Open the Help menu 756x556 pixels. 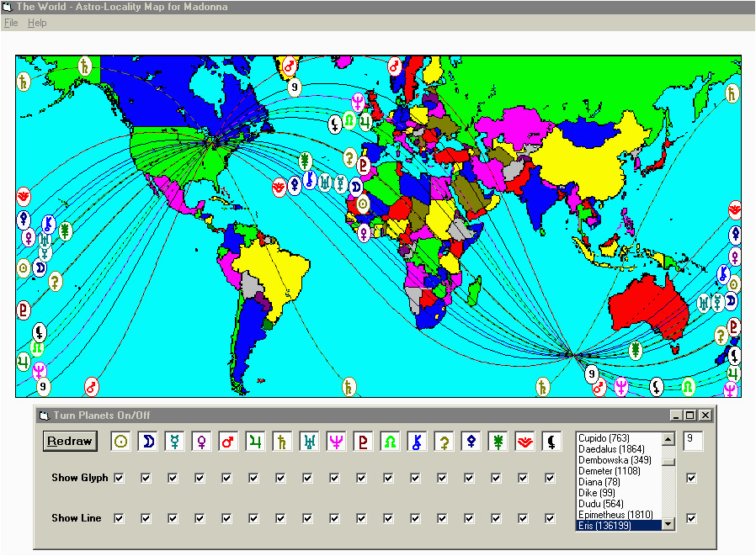coord(37,23)
